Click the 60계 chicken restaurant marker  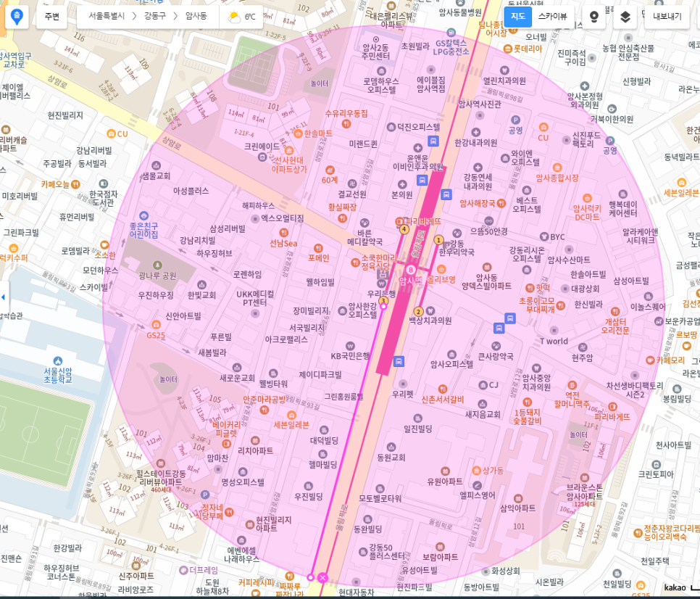coord(330,170)
